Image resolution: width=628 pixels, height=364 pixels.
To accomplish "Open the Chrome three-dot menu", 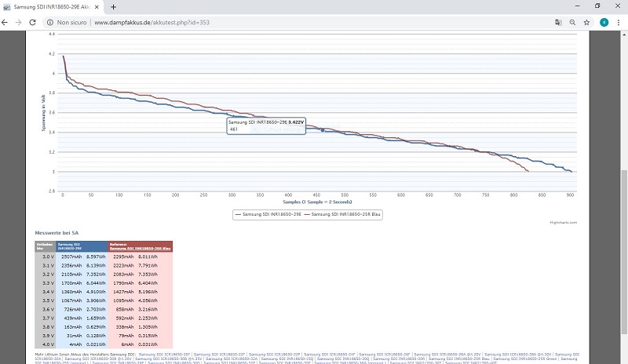I will click(619, 23).
